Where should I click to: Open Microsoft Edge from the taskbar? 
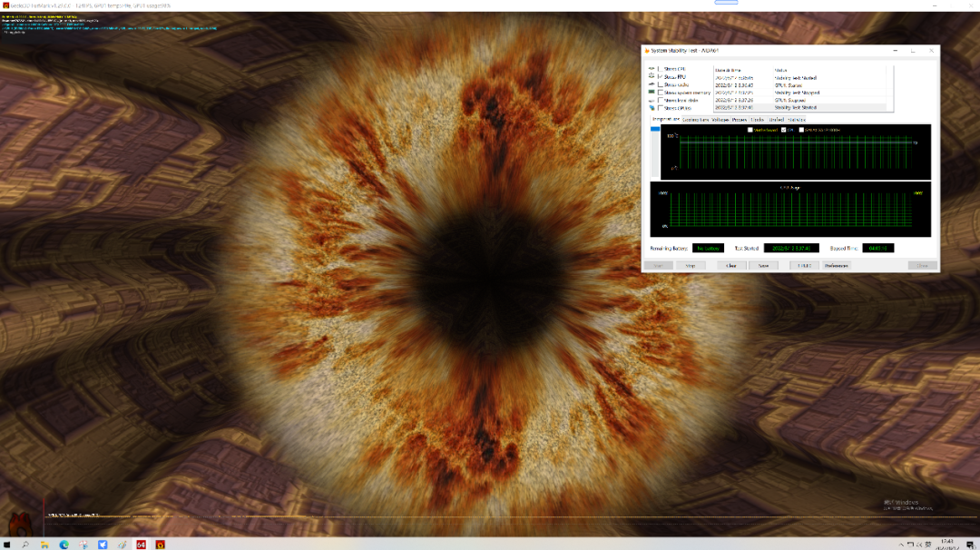coord(64,545)
